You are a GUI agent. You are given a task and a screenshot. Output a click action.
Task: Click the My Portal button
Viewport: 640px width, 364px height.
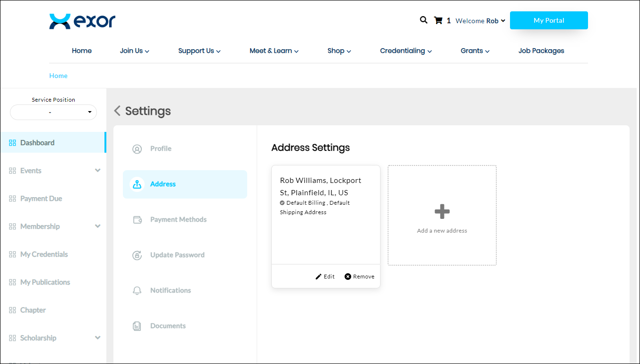549,20
